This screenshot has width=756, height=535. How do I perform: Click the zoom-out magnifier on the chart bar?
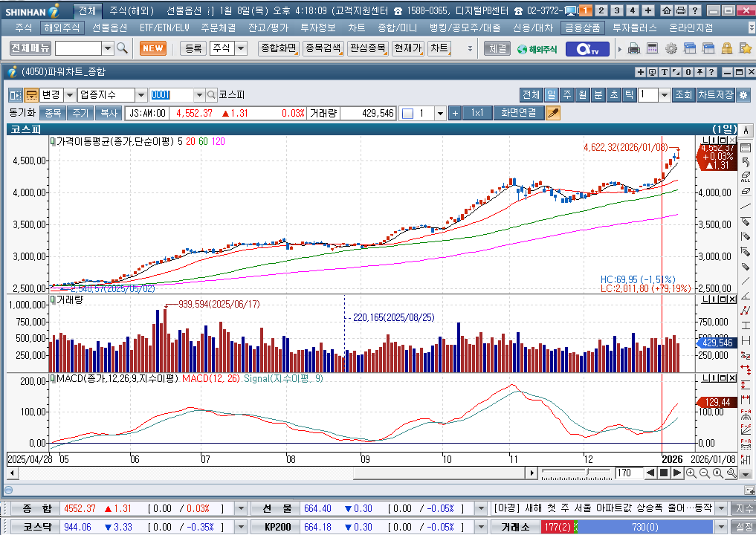click(705, 473)
